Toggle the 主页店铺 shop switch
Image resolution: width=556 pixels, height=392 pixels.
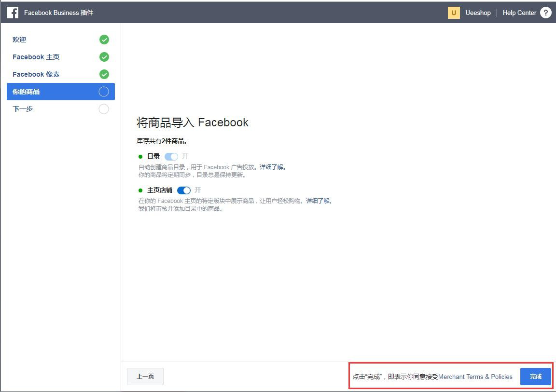[184, 190]
